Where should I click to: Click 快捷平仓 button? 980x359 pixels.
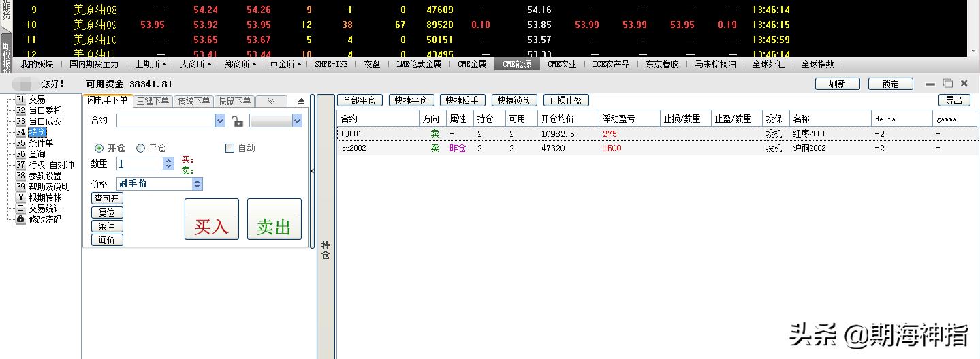click(411, 100)
